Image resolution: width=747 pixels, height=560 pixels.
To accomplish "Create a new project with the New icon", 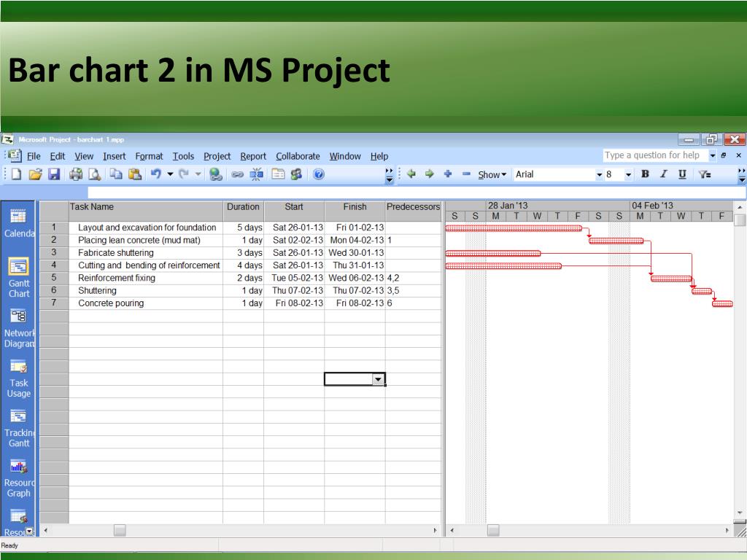I will tap(16, 174).
